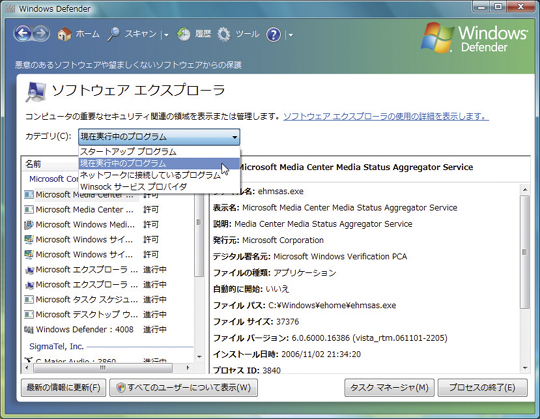The height and width of the screenshot is (419, 540).
Task: Collapse the カテゴリ combo box
Action: coord(159,137)
